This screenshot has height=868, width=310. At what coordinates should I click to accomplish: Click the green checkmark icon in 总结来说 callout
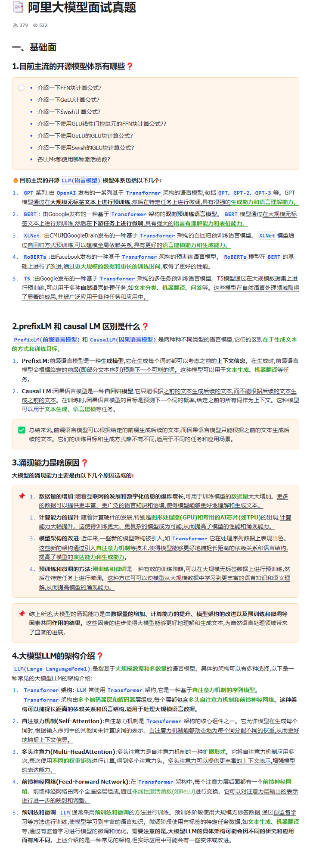[x=22, y=430]
